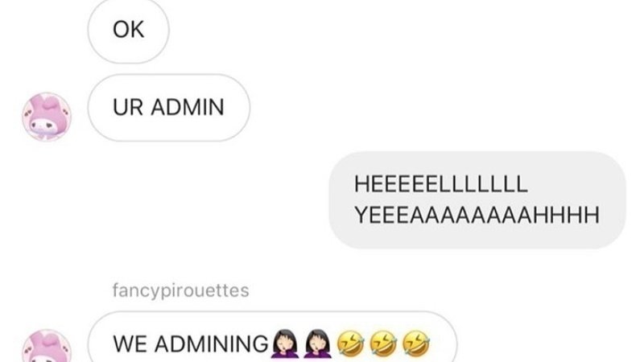Select the OK message bubble

128,31
